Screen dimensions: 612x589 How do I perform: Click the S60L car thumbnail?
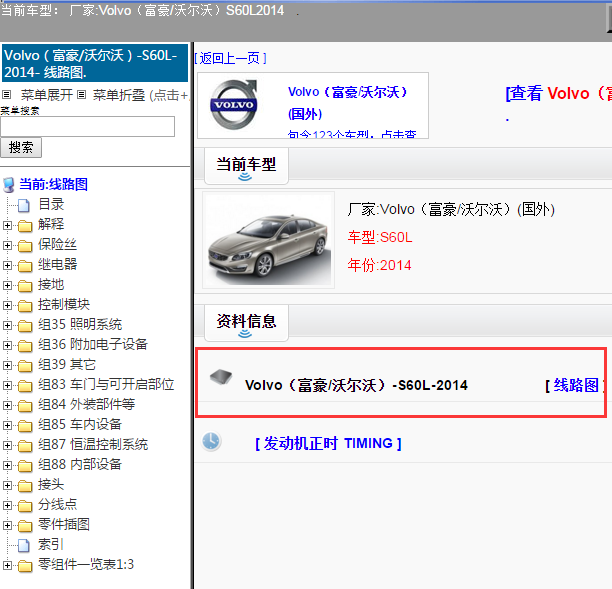click(269, 240)
